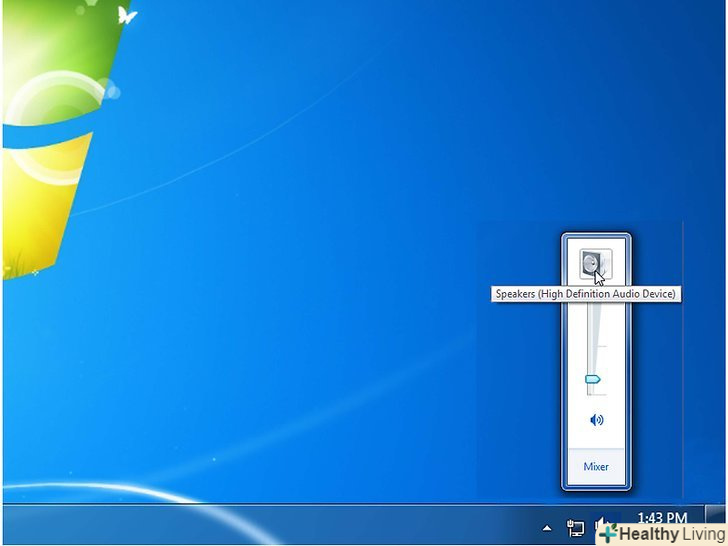Show hidden icons in the system tray
Image resolution: width=728 pixels, height=546 pixels.
tap(547, 526)
